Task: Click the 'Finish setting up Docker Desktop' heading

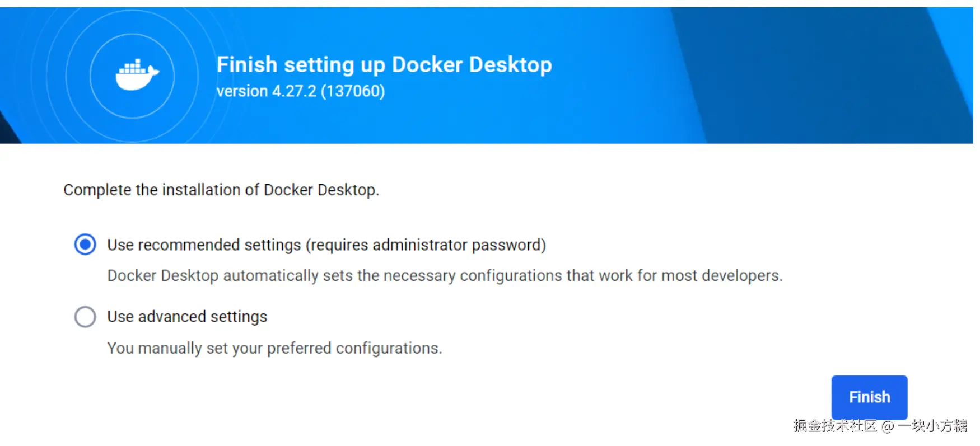Action: pyautogui.click(x=384, y=65)
